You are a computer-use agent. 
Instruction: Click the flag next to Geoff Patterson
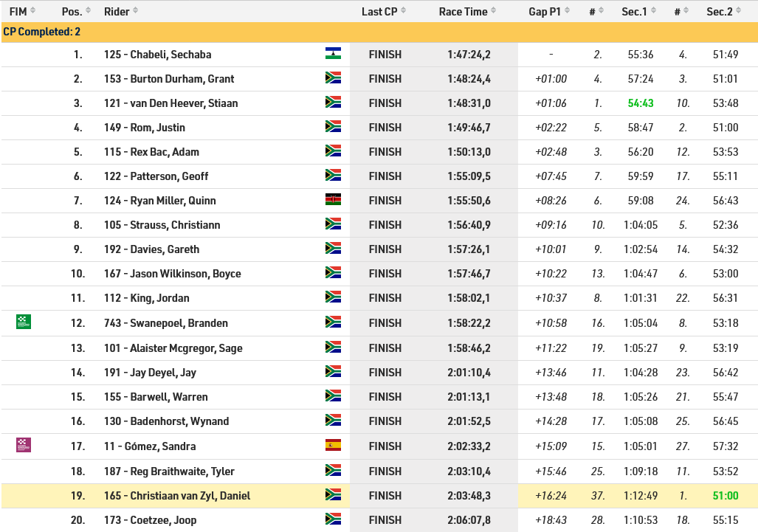click(x=333, y=176)
